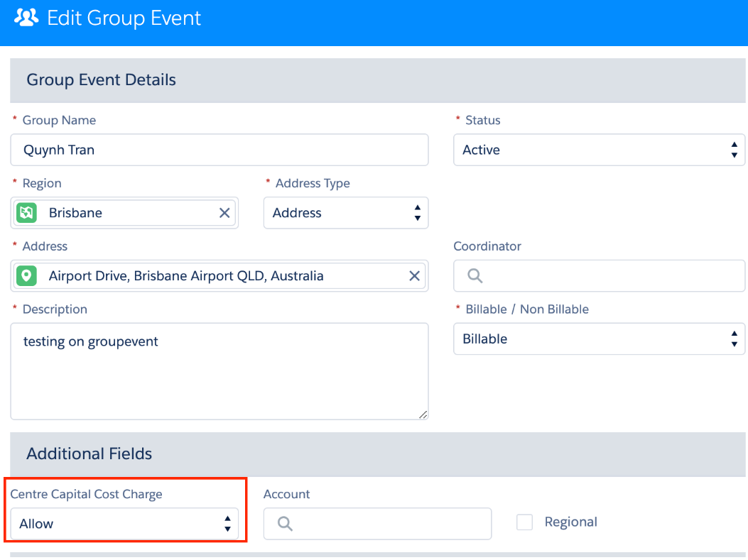Open the Billable / Non Billable dropdown

point(598,339)
